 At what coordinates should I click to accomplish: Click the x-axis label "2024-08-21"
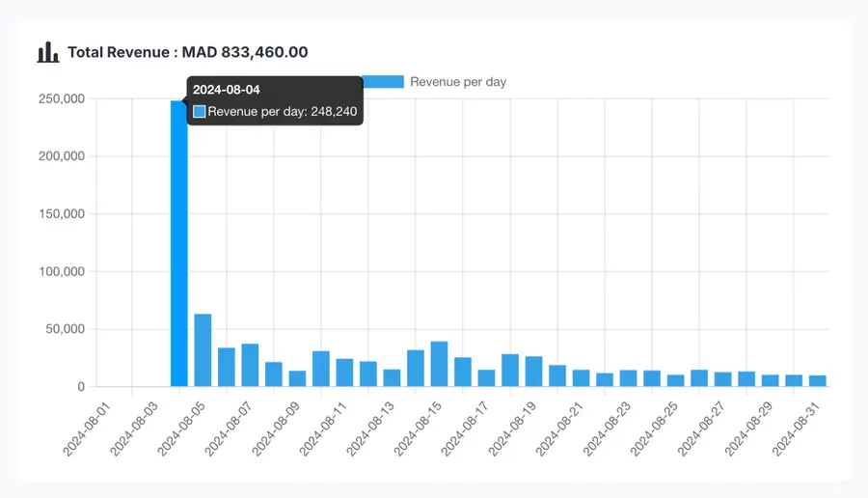tap(559, 429)
